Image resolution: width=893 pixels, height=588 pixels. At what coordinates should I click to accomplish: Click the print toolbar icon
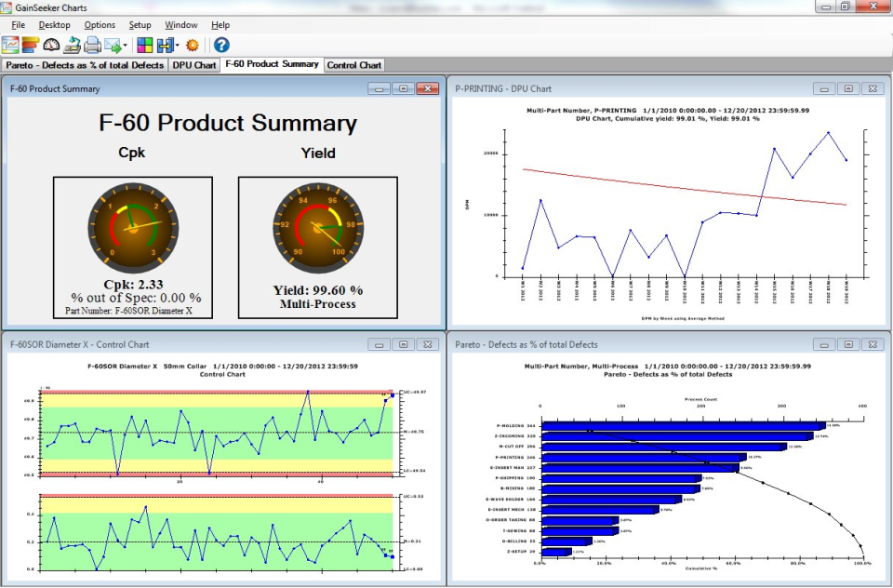coord(93,45)
